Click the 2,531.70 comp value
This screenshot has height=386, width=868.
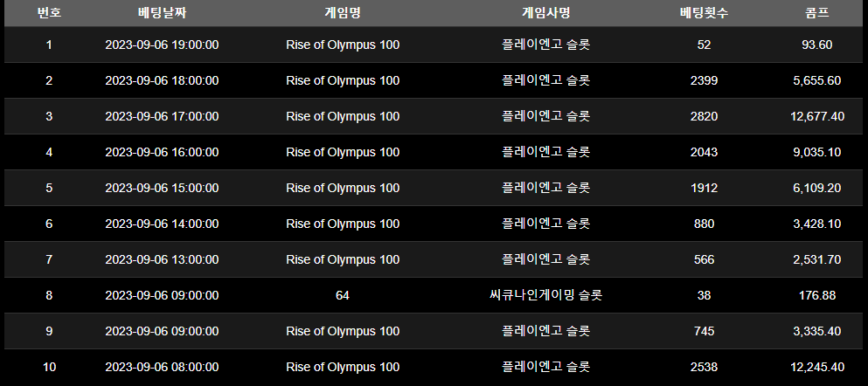point(817,259)
